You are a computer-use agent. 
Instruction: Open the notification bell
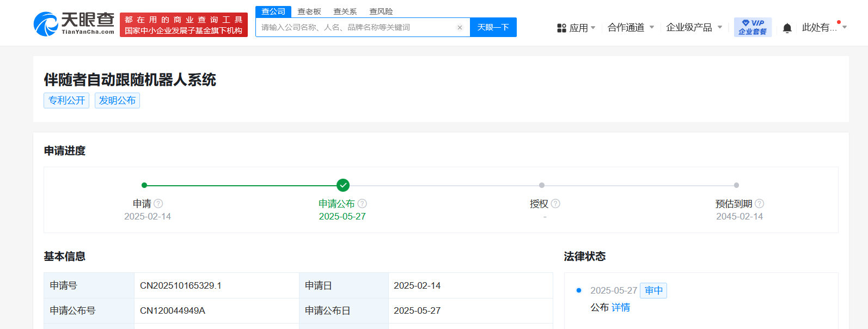coord(787,28)
